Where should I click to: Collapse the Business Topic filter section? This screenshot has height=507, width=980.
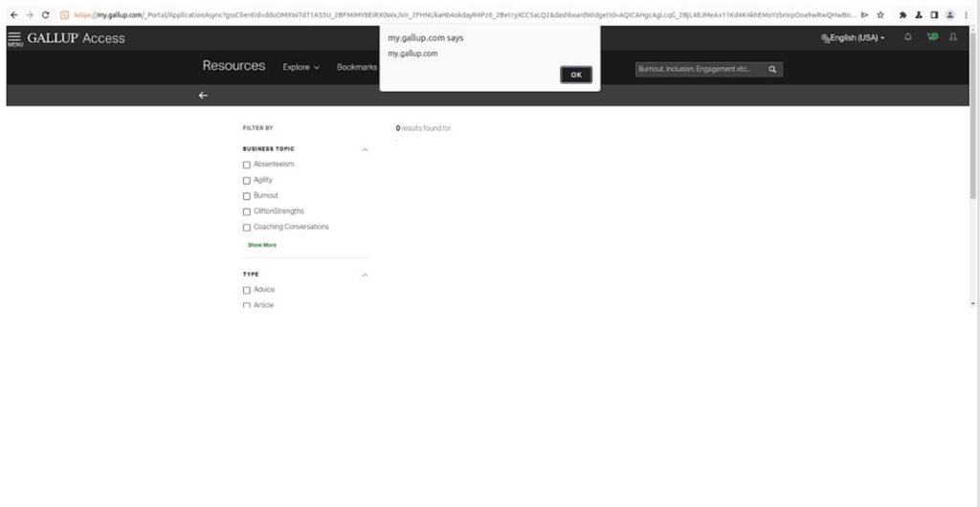pos(365,149)
